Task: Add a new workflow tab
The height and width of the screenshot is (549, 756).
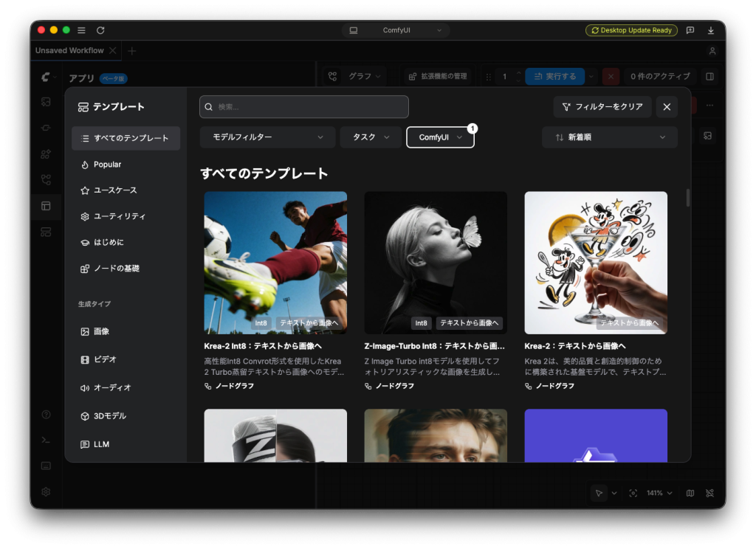Action: coord(131,51)
